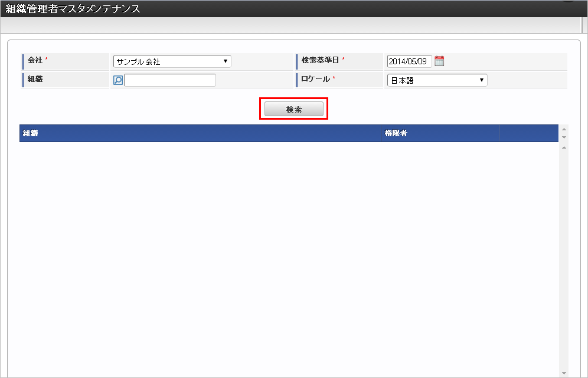Click the organization search magnifier icon

coord(117,80)
